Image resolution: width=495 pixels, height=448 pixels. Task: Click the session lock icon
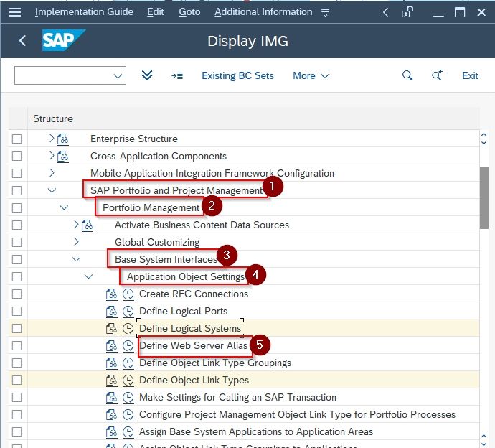pyautogui.click(x=407, y=12)
